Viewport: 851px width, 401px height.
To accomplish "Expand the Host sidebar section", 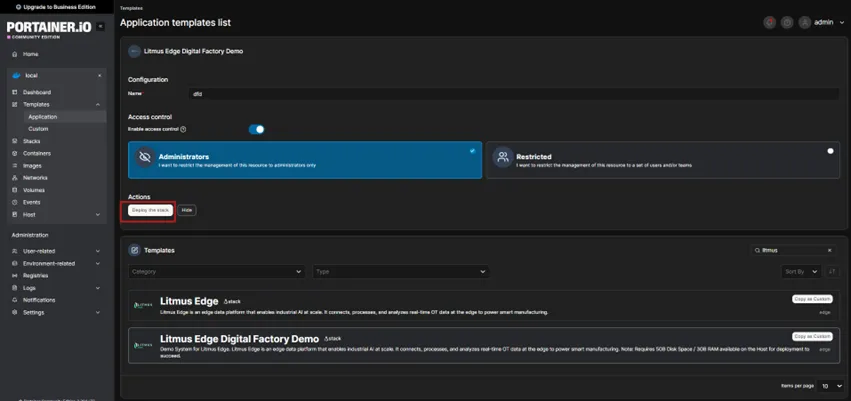I will 98,215.
